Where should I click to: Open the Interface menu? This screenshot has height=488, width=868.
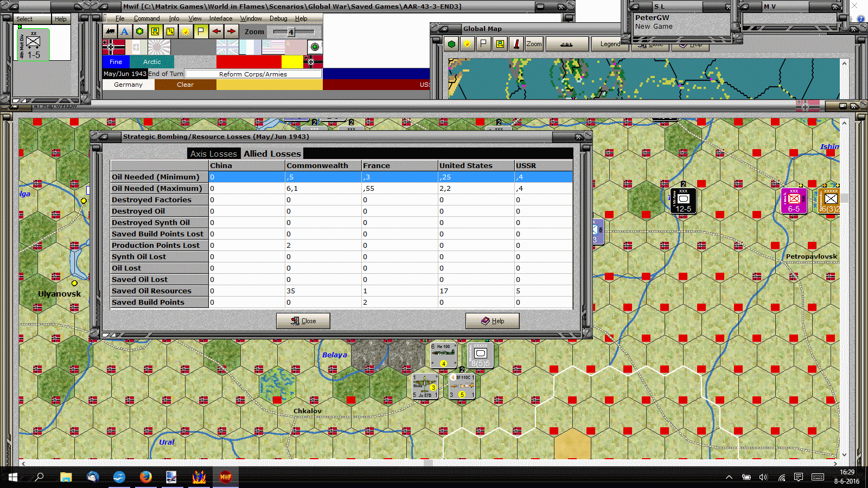(x=221, y=18)
